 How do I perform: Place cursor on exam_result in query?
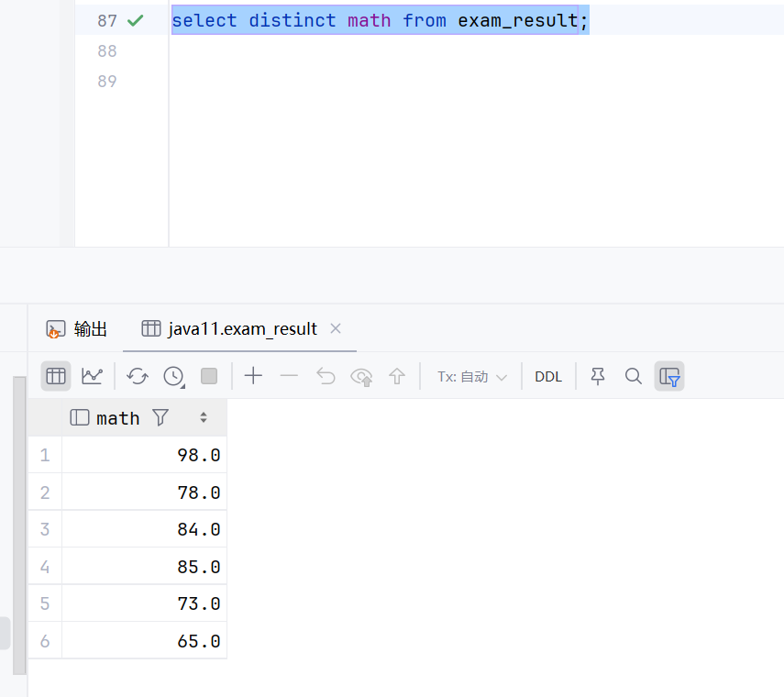(x=518, y=20)
